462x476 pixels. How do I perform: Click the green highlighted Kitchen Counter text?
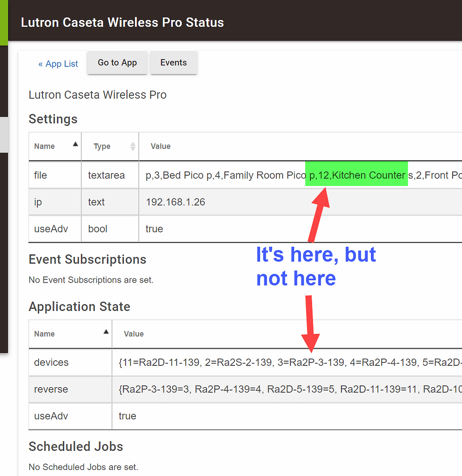click(x=356, y=175)
